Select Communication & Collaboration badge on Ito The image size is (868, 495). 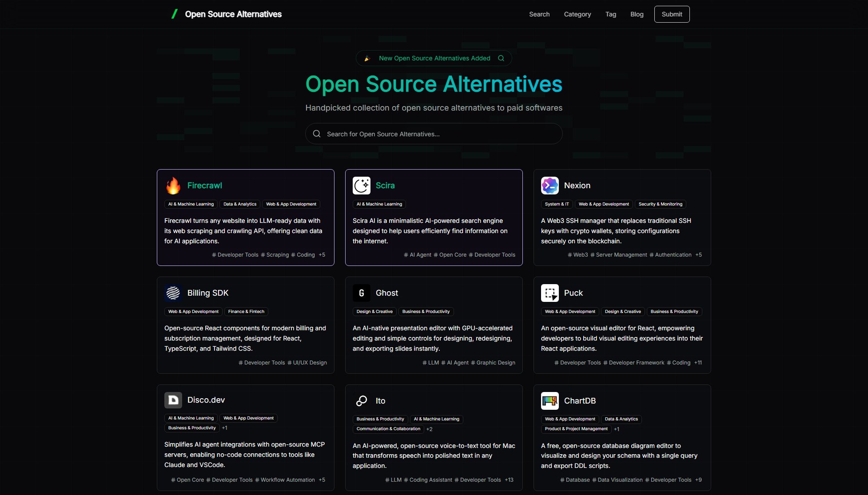(x=388, y=429)
